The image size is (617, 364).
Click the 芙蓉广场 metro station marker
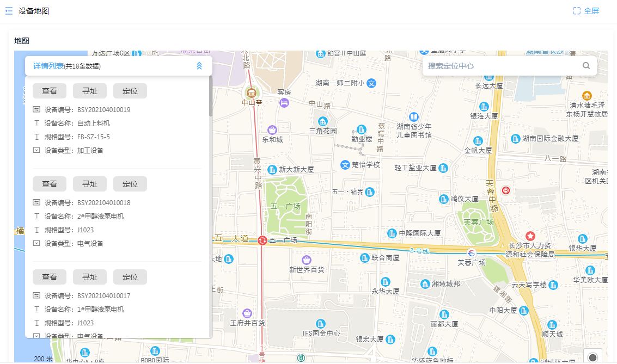click(x=472, y=253)
